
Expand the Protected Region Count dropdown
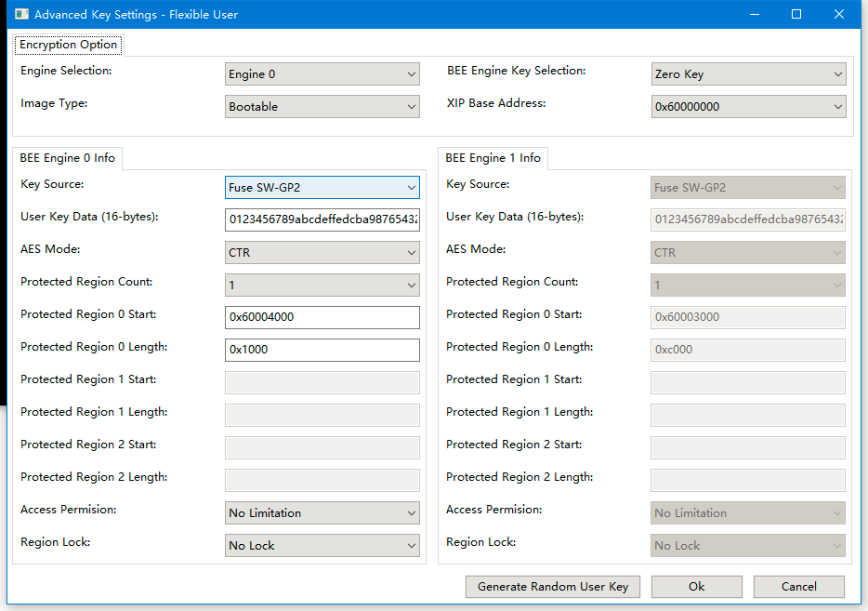tap(322, 285)
